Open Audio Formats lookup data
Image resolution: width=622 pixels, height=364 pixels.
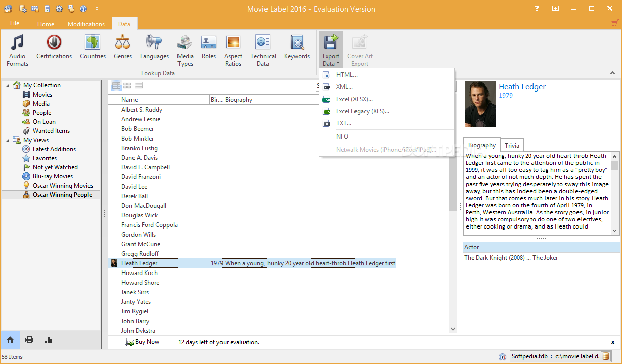click(17, 50)
